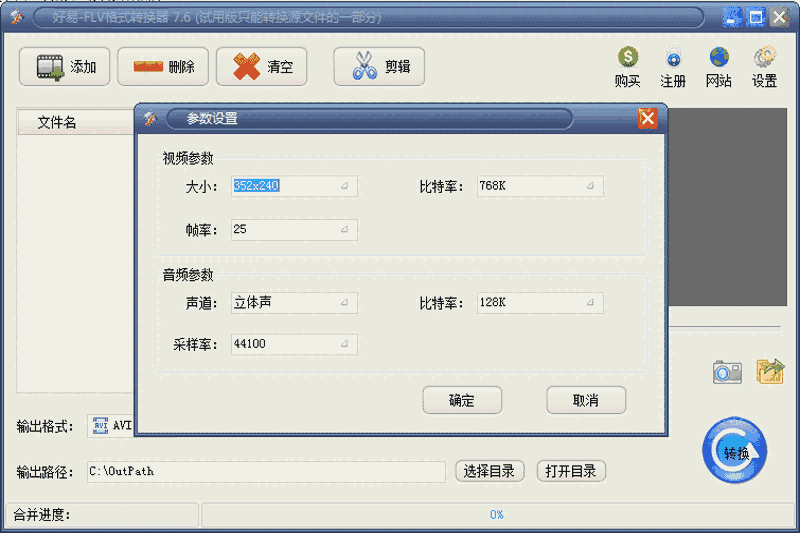Click the 立体声 channel value
This screenshot has height=533, width=800.
[x=253, y=302]
